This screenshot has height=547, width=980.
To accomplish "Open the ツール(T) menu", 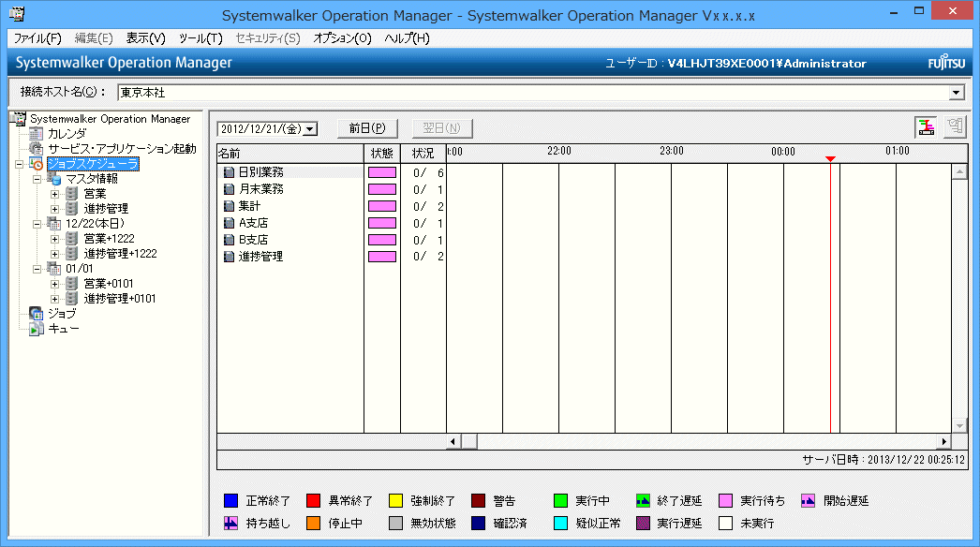I will point(200,38).
